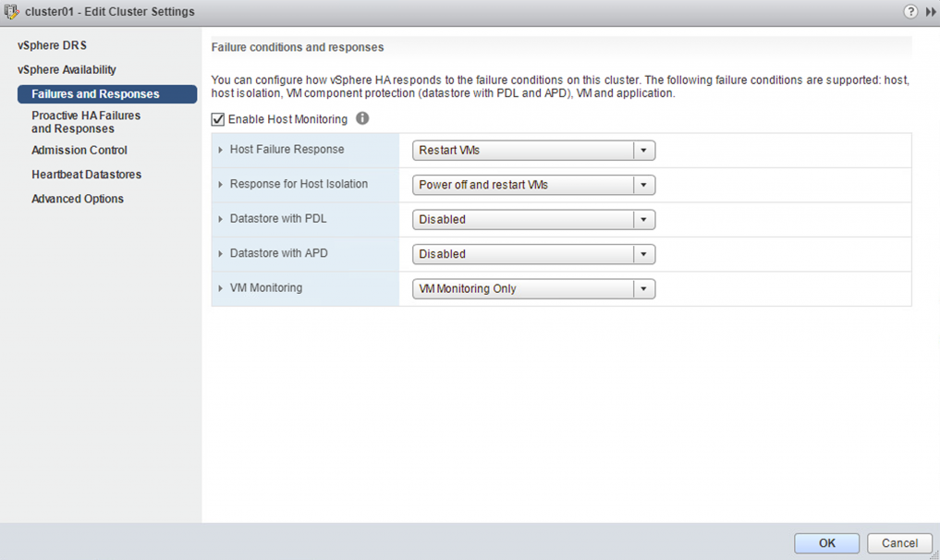The image size is (940, 560).
Task: Expand the Host Failure Response row
Action: click(x=221, y=150)
